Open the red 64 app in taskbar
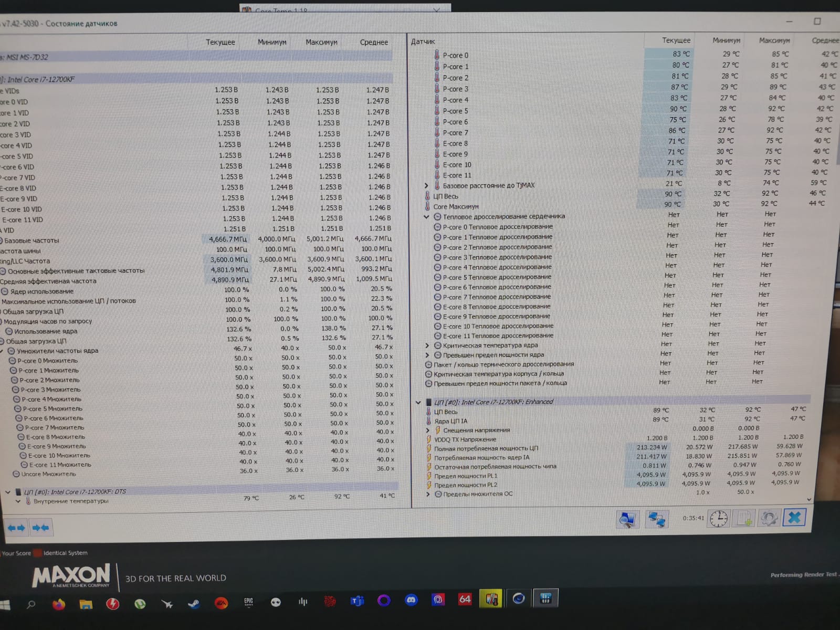This screenshot has width=840, height=630. coord(465,599)
